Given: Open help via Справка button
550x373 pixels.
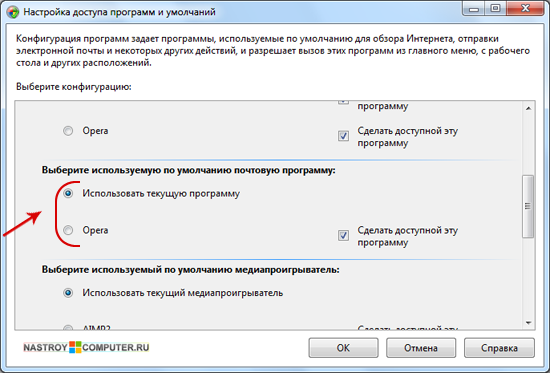Looking at the screenshot, I should point(499,348).
